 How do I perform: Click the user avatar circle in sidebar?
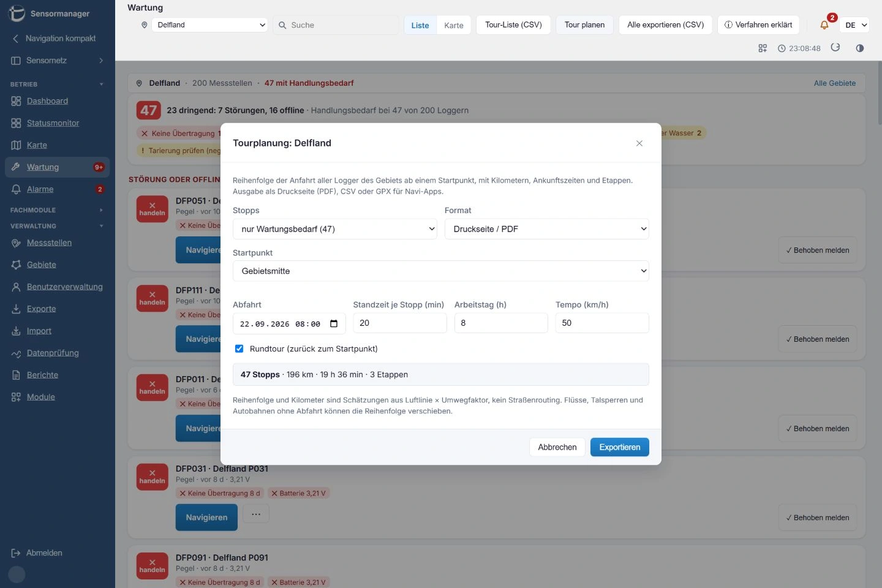(x=17, y=575)
